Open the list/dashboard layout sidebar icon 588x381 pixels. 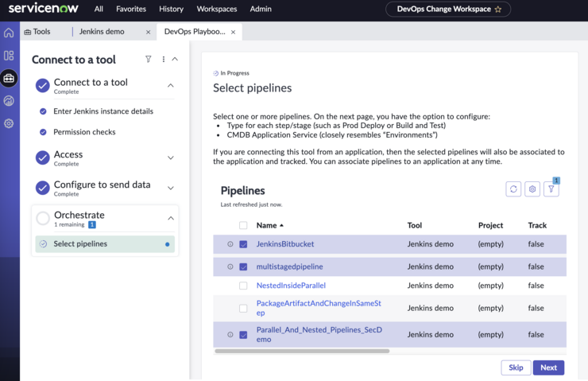tap(9, 56)
